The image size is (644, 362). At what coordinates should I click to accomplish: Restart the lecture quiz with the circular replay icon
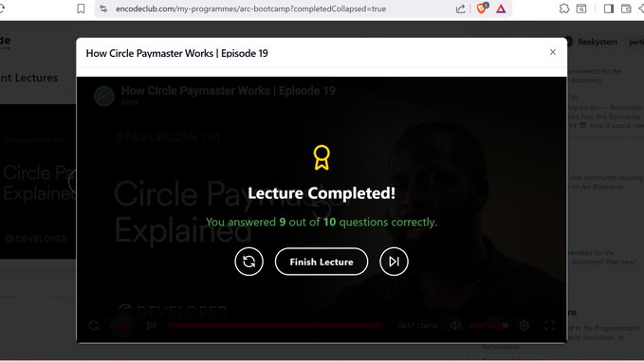(248, 262)
